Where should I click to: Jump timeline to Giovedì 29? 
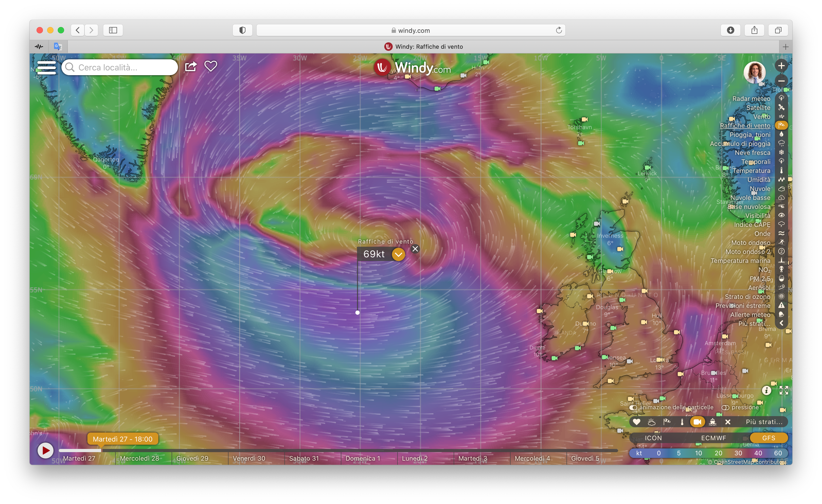192,458
